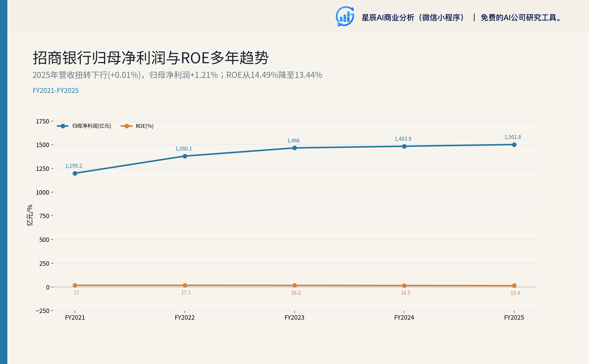Click the chart title 招商银行归母净利润与ROE多年趋势

tap(151, 58)
